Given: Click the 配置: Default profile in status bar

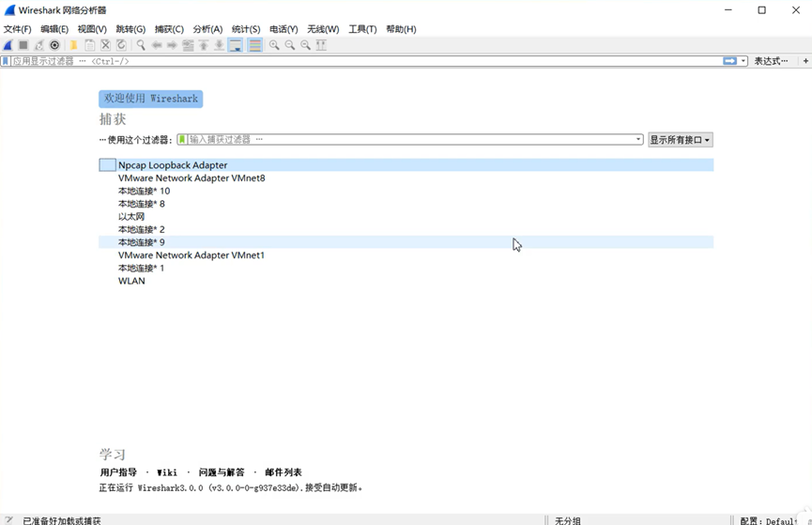Looking at the screenshot, I should (x=769, y=520).
